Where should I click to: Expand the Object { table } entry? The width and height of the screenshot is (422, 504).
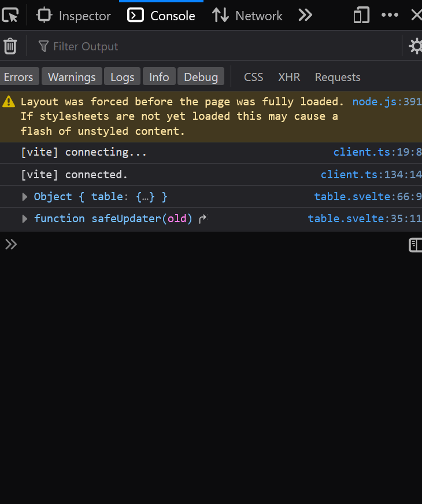25,197
